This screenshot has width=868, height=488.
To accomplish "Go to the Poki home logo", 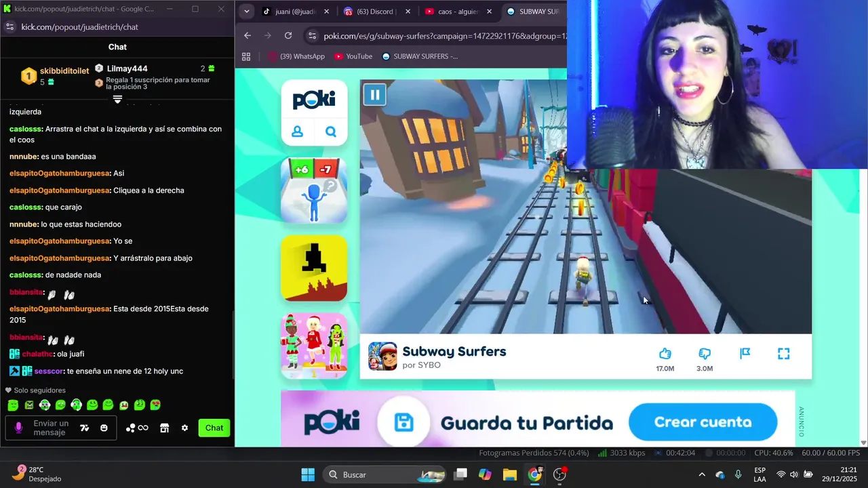I will (314, 100).
